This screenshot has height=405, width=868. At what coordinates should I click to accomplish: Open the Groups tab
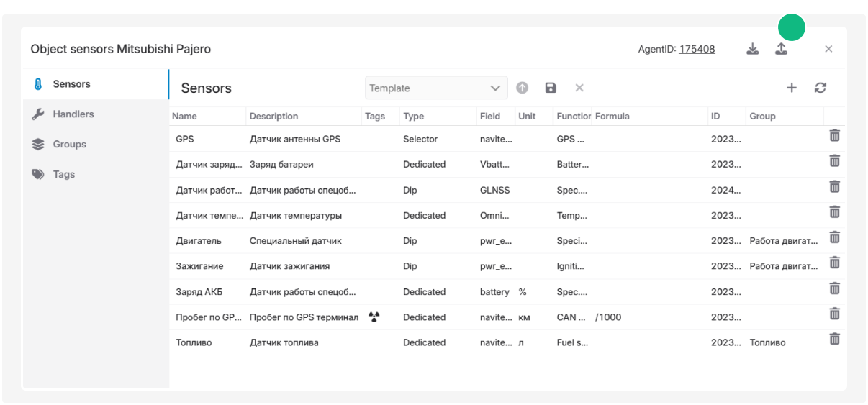pyautogui.click(x=69, y=145)
